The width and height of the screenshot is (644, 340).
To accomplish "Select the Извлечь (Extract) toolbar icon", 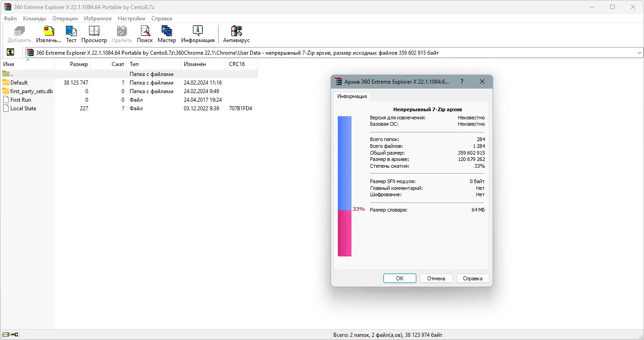I will pos(48,33).
